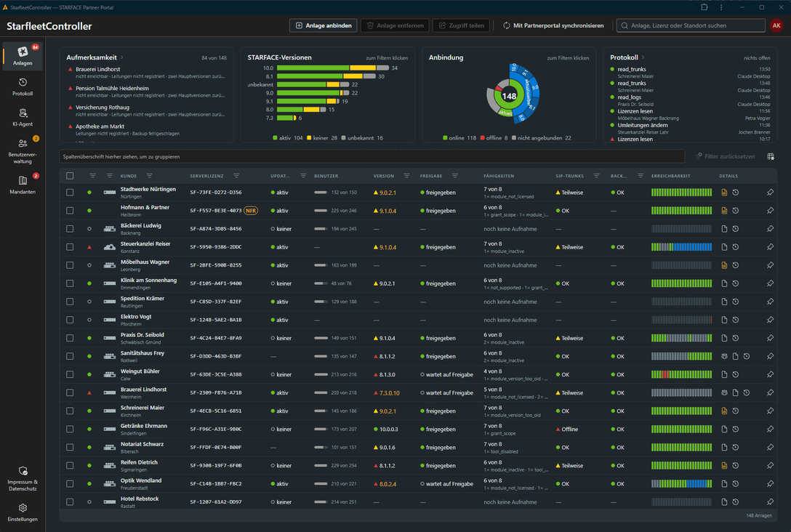Viewport: 791px width, 532px height.
Task: Pin the Hotel Rebstock row
Action: pyautogui.click(x=770, y=501)
